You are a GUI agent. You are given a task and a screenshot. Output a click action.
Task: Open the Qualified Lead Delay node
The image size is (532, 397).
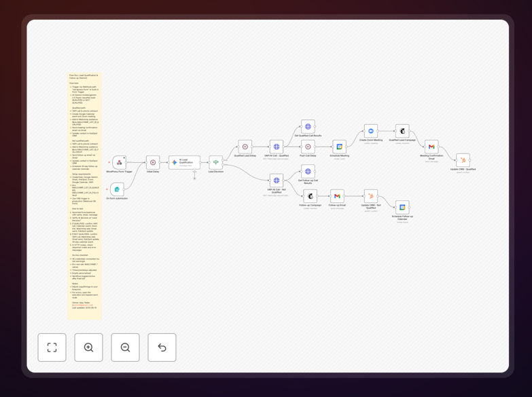tap(245, 147)
